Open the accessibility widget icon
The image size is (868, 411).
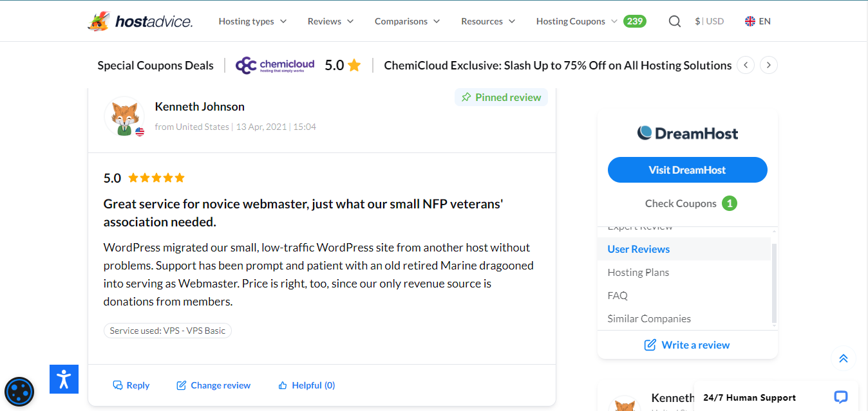[x=64, y=379]
